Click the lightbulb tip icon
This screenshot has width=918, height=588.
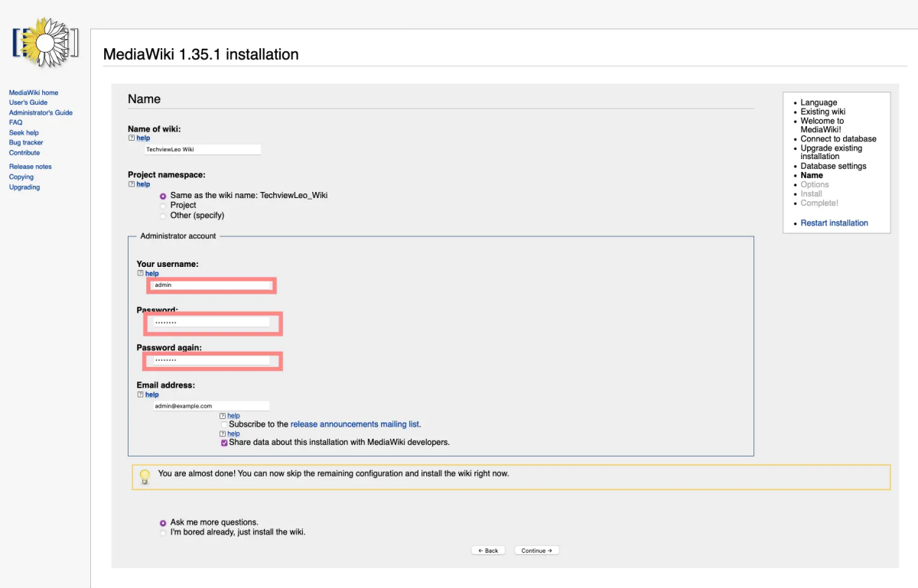coord(144,476)
